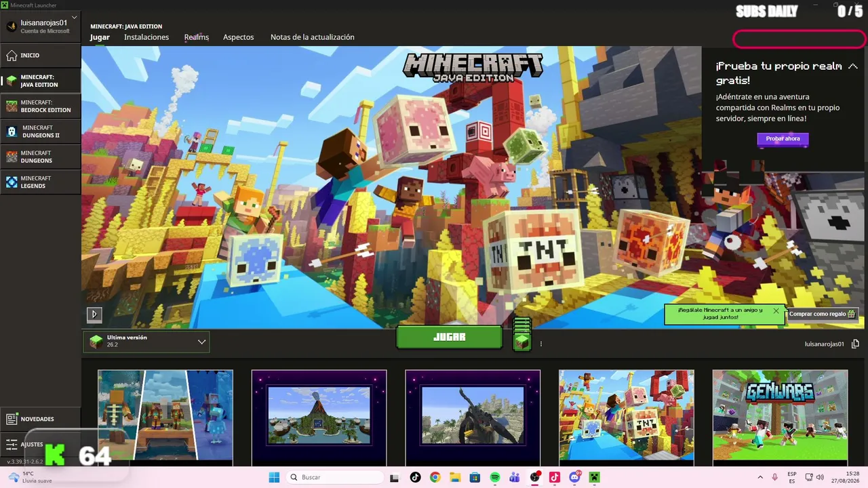This screenshot has height=488, width=868.
Task: Dismiss the gift Minecraft green notification
Action: 776,311
